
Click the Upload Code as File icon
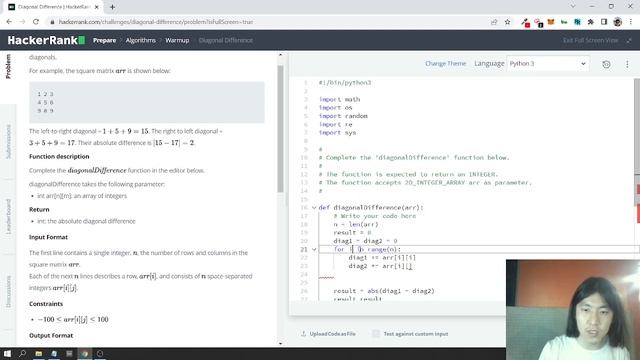coord(303,333)
